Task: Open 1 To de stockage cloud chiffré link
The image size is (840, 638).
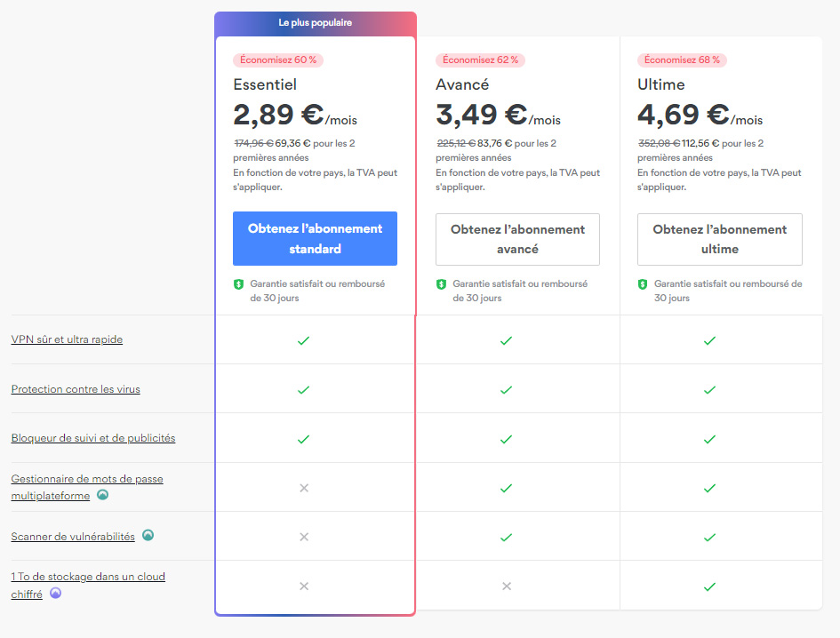Action: click(88, 585)
